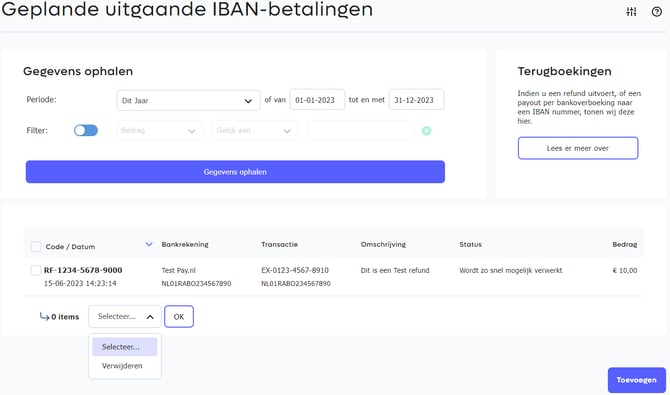Click the Omschrijving column header
670x395 pixels.
383,245
